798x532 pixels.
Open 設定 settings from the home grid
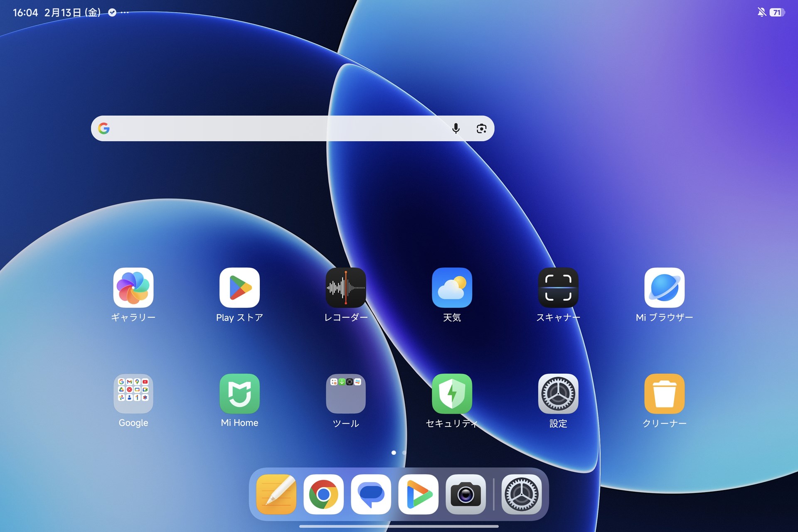click(558, 393)
